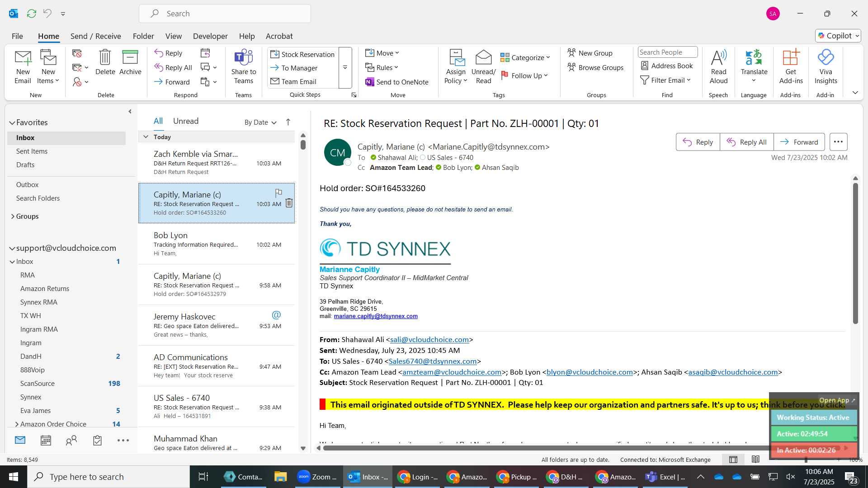Screen dimensions: 868x488
Task: Click the Viva Insights icon
Action: (x=826, y=57)
